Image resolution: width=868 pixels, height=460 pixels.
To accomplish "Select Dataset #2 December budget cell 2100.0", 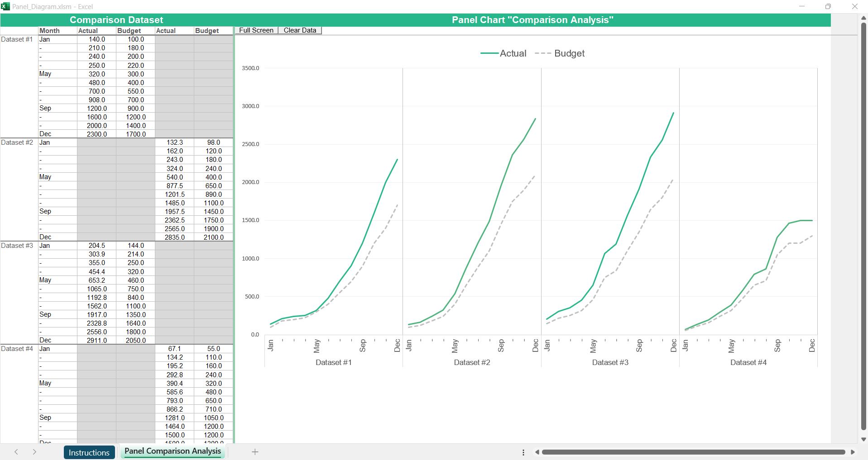I will tap(213, 237).
